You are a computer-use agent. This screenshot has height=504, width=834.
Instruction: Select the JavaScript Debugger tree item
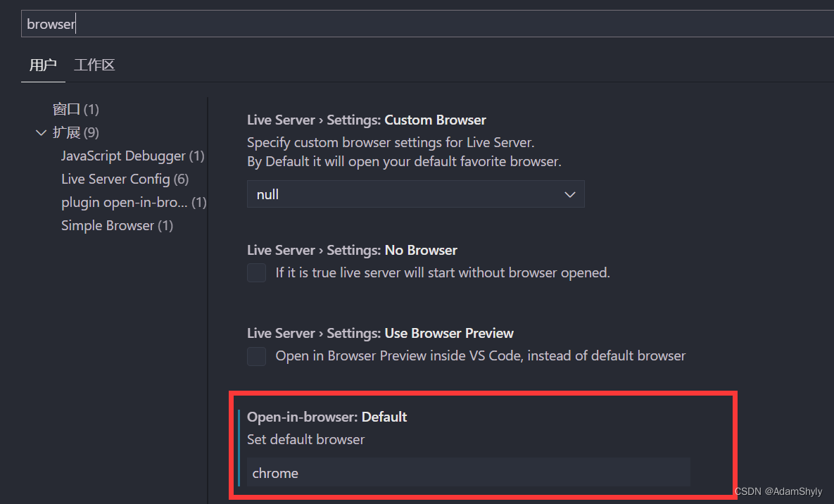pyautogui.click(x=132, y=156)
